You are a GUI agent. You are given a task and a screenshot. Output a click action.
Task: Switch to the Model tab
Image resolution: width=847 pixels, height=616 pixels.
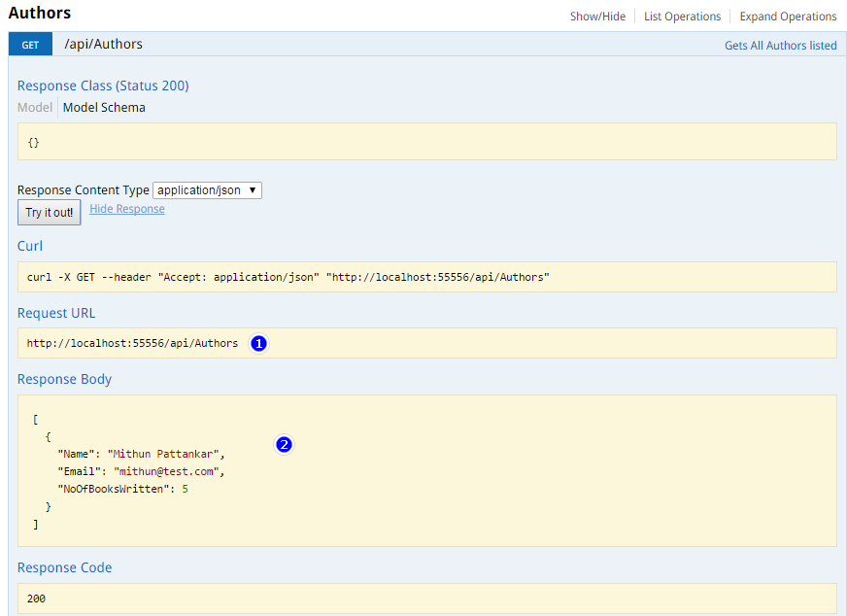[35, 108]
